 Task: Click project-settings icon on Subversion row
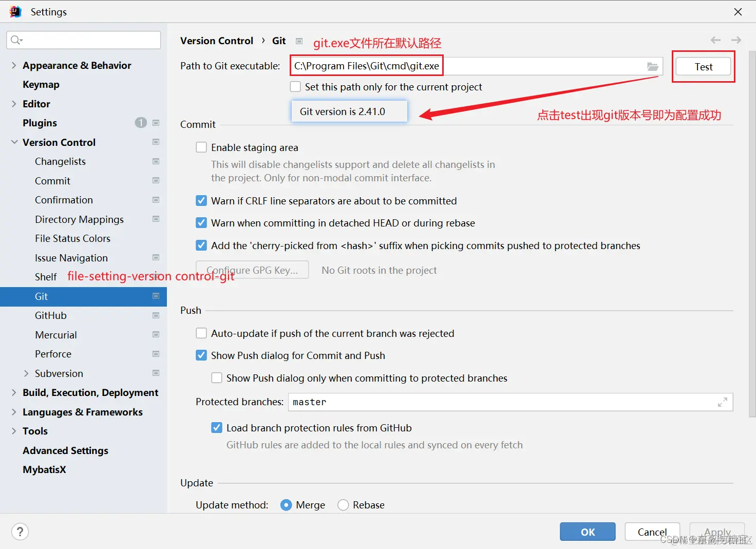coord(156,373)
